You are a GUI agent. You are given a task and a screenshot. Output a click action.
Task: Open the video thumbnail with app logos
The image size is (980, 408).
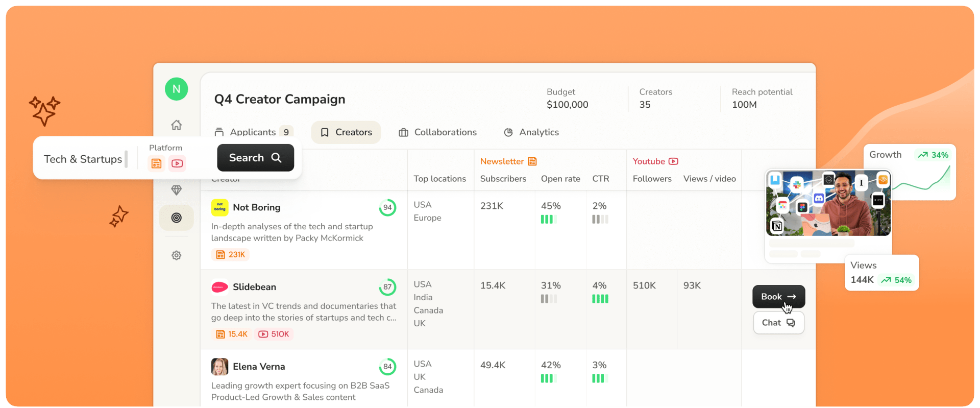click(x=828, y=203)
